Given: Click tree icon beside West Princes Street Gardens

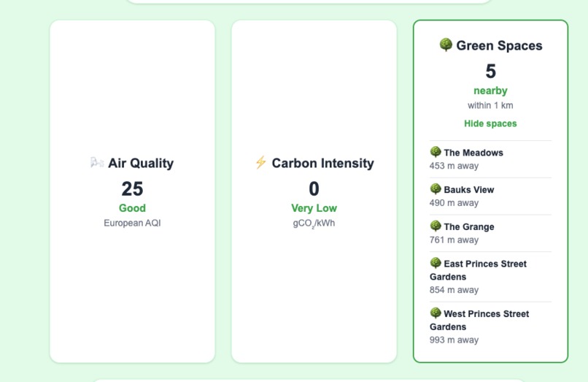Looking at the screenshot, I should [436, 313].
